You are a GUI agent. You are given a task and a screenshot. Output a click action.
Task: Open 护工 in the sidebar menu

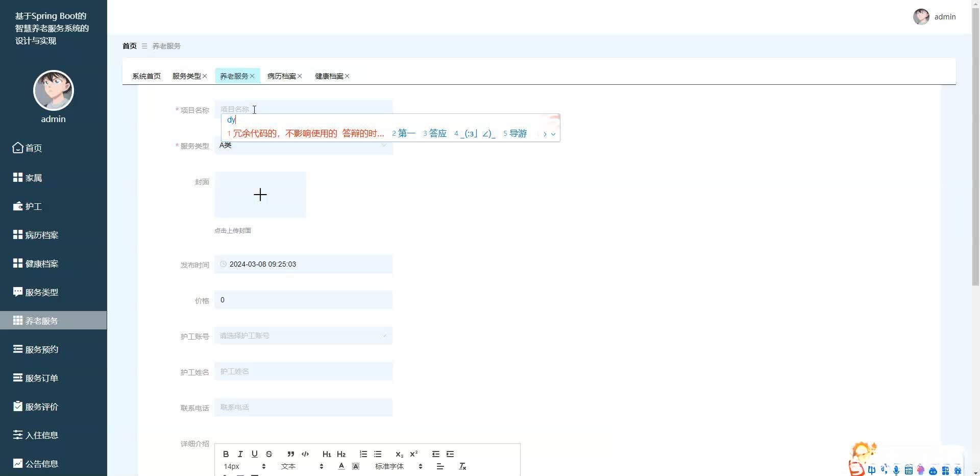pyautogui.click(x=54, y=206)
